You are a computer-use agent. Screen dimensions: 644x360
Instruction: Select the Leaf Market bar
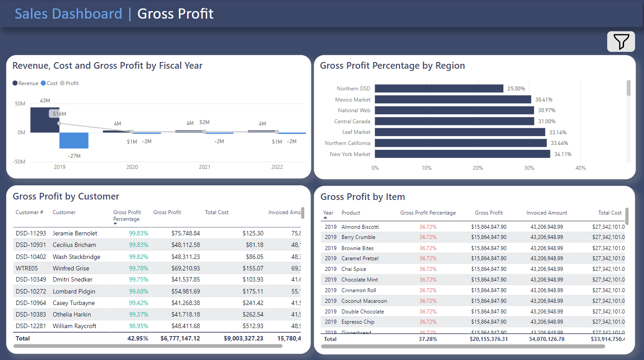(460, 132)
